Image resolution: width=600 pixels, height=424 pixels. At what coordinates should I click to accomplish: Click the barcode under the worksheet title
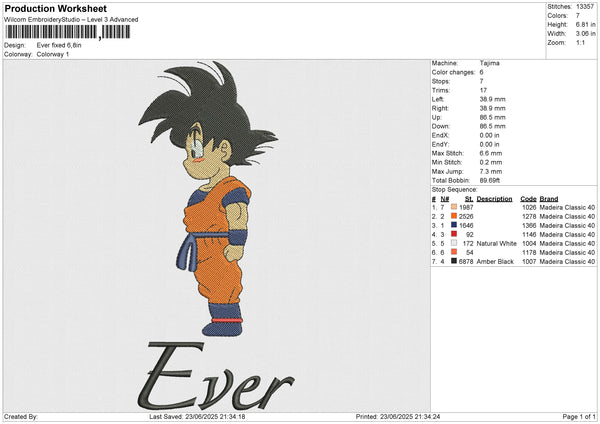(68, 32)
